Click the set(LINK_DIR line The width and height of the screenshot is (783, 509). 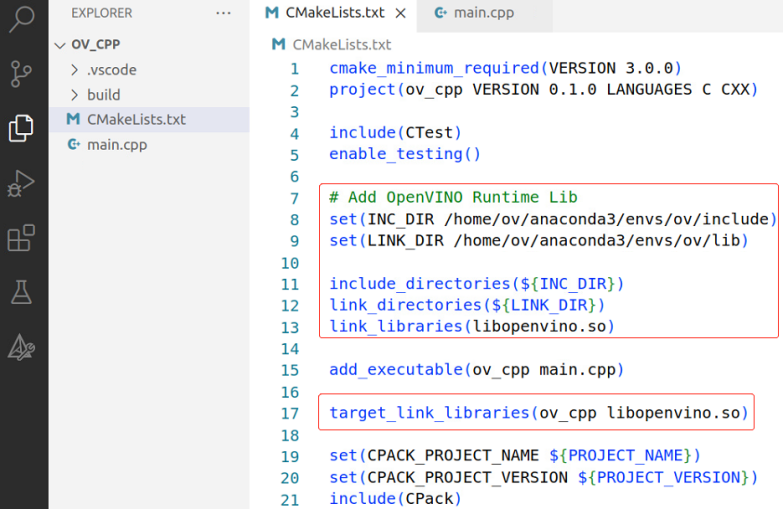pyautogui.click(x=539, y=240)
